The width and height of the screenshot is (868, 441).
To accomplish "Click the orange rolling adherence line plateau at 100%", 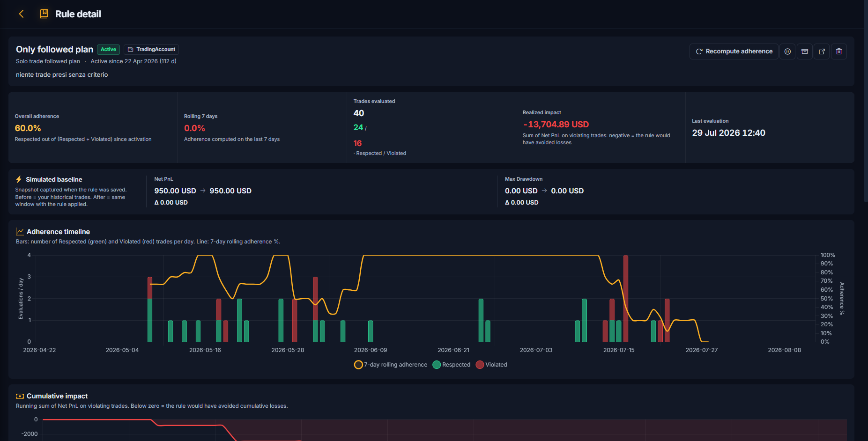I will point(481,256).
